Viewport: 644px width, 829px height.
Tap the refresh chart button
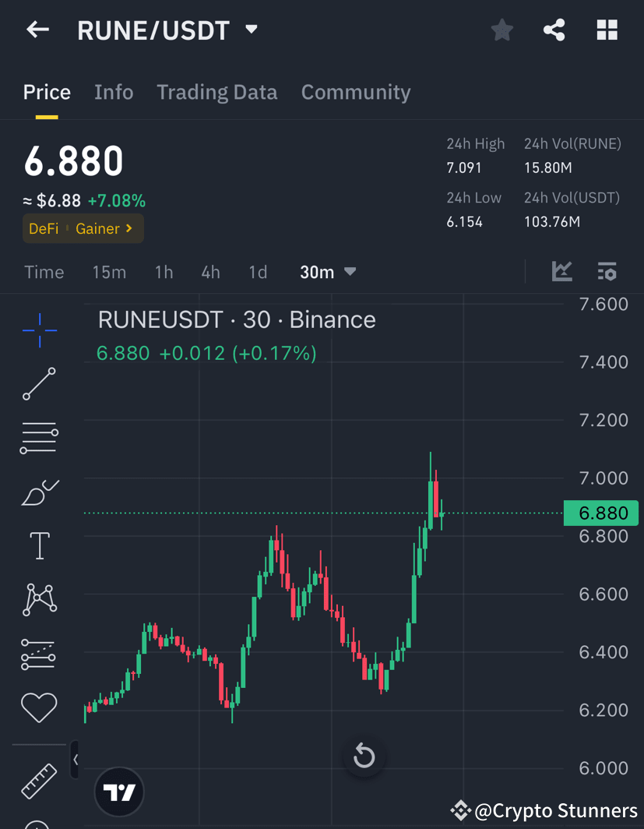pos(364,756)
